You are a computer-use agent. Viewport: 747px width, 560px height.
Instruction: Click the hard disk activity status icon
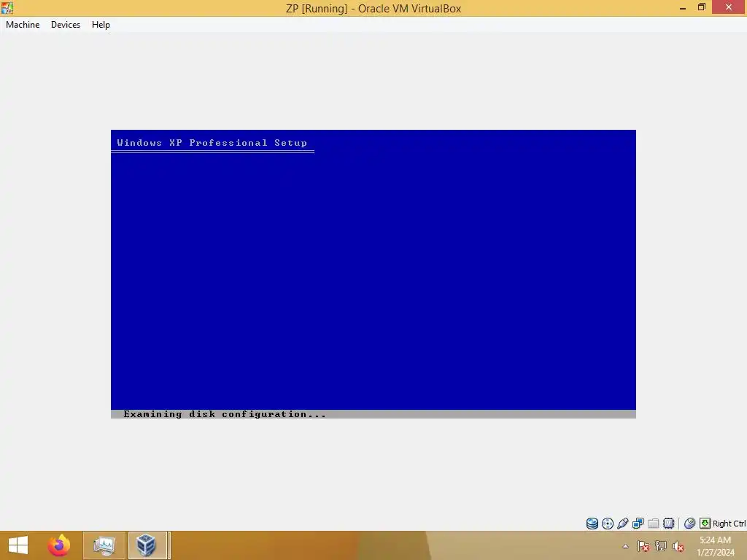pos(592,524)
